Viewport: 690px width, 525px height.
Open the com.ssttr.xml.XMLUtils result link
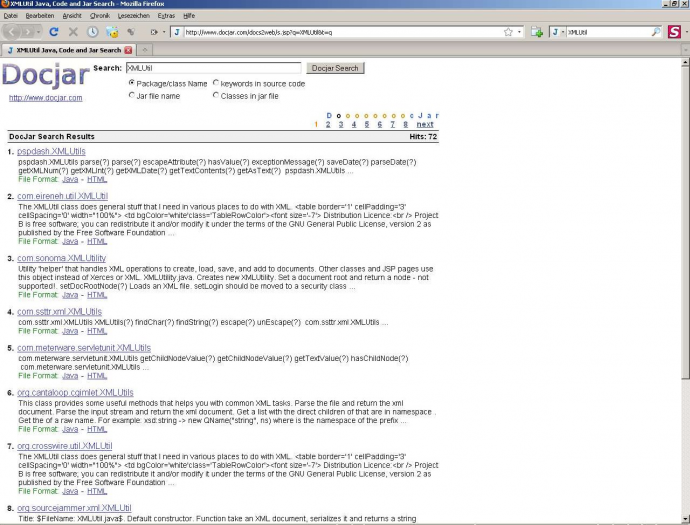point(59,312)
